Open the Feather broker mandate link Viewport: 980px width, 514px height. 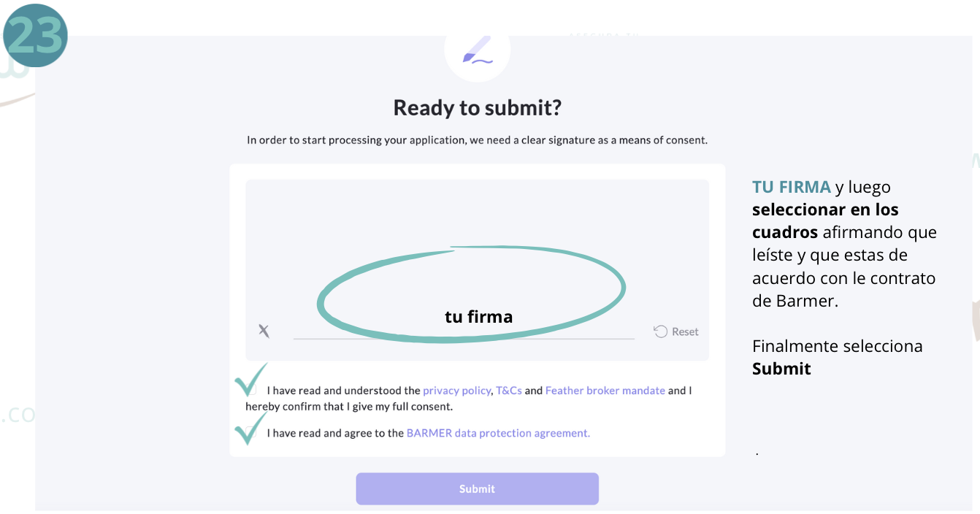605,391
